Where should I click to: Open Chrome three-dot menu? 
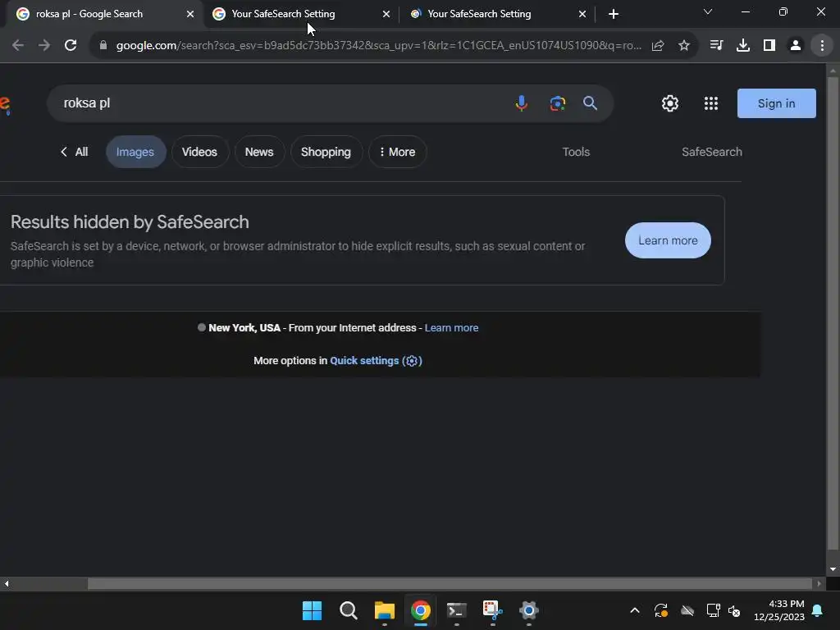(822, 46)
